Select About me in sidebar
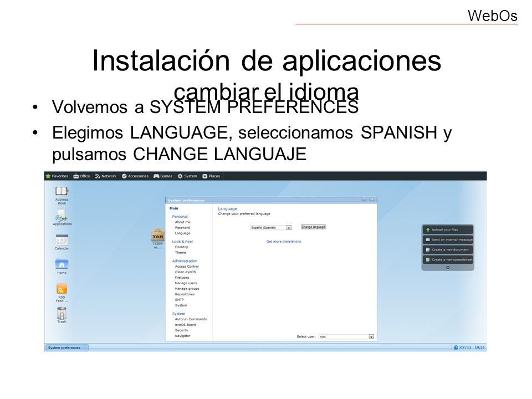Image resolution: width=532 pixels, height=399 pixels. 182,222
